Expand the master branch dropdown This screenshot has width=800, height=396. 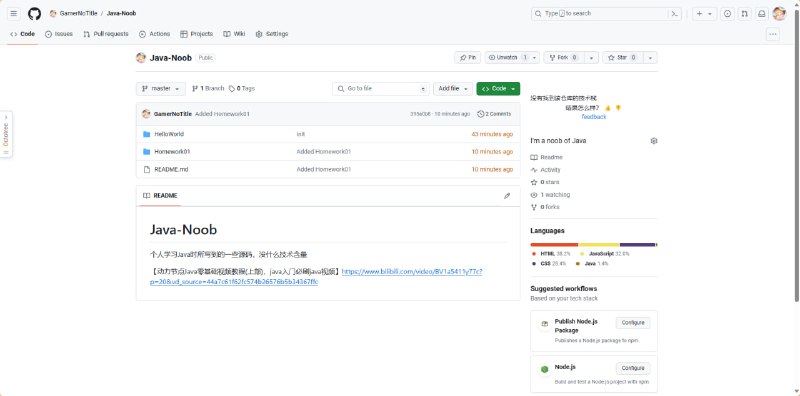click(x=161, y=89)
